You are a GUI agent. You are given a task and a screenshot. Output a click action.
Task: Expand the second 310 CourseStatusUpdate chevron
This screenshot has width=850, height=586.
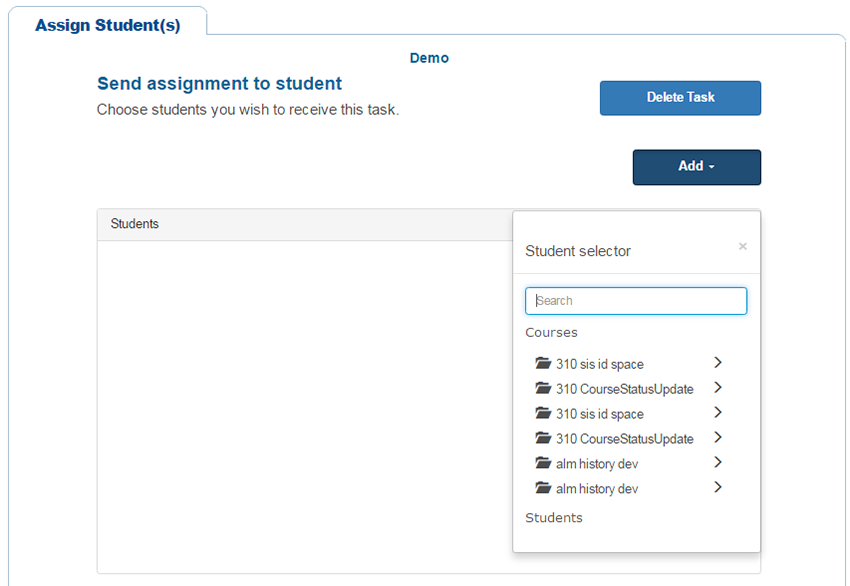pos(718,438)
